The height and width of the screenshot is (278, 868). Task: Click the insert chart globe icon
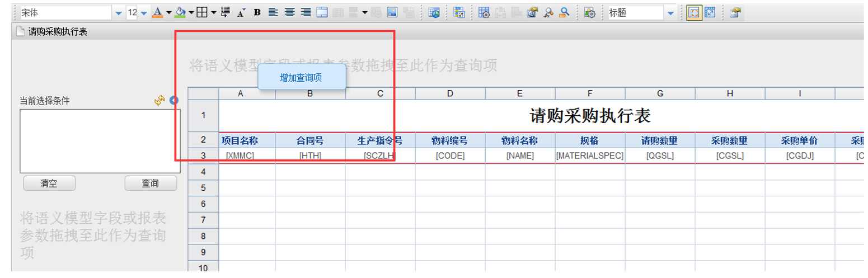pos(434,12)
